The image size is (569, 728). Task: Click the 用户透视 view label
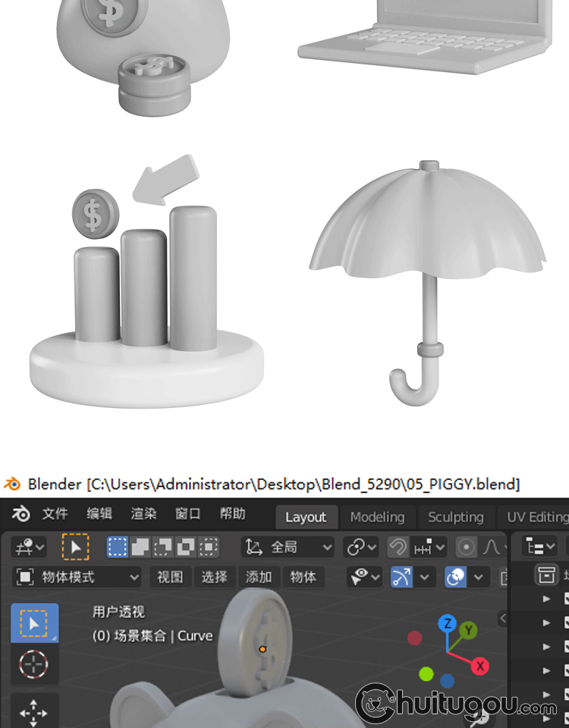[119, 612]
